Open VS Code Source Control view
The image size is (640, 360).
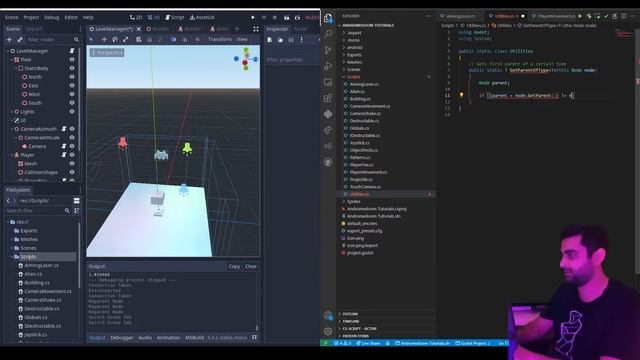[328, 50]
